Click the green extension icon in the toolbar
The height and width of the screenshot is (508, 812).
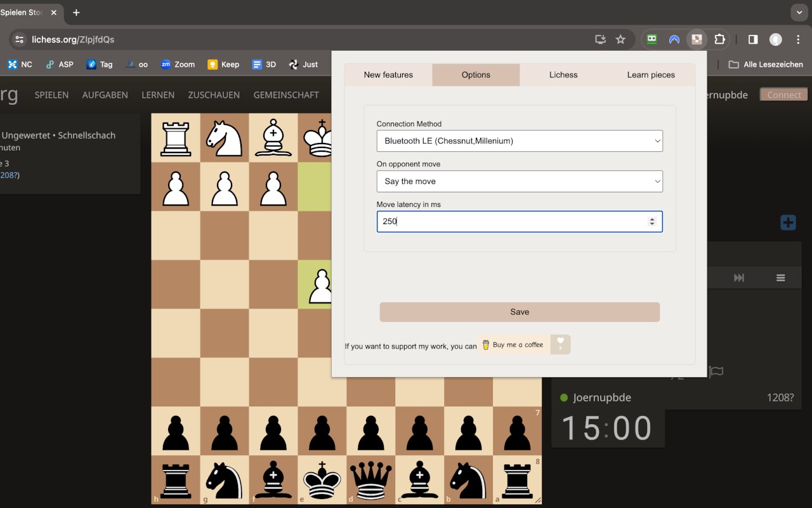[651, 39]
